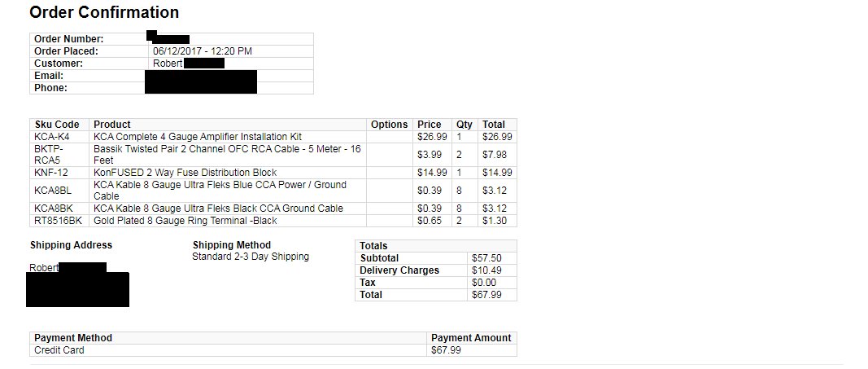Click the Delivery Charges value $10.49
868x369 pixels.
(484, 270)
